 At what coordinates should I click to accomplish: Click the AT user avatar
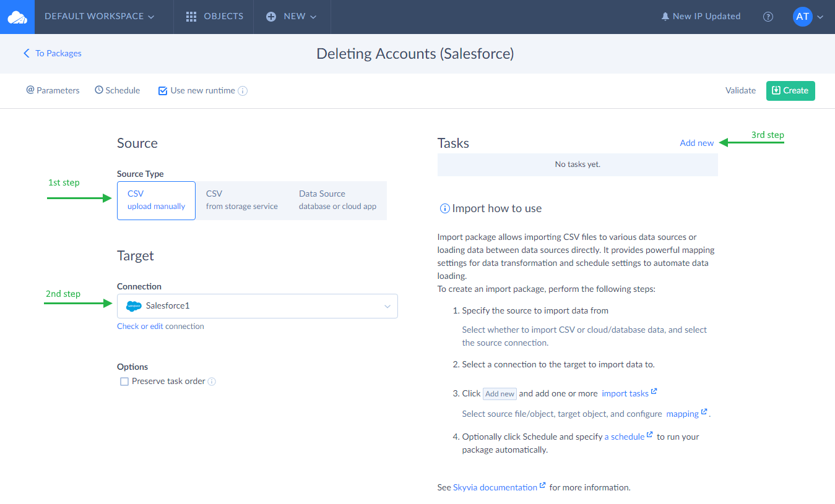coord(802,17)
